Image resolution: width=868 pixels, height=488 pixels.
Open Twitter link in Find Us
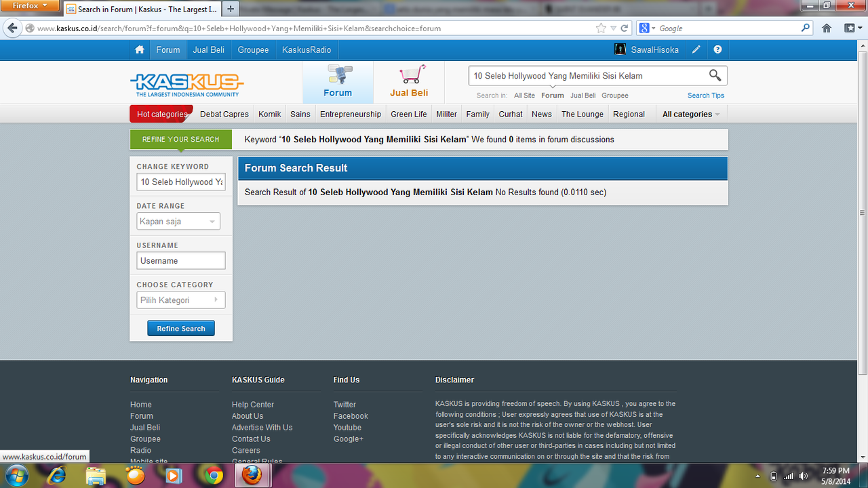pyautogui.click(x=344, y=405)
